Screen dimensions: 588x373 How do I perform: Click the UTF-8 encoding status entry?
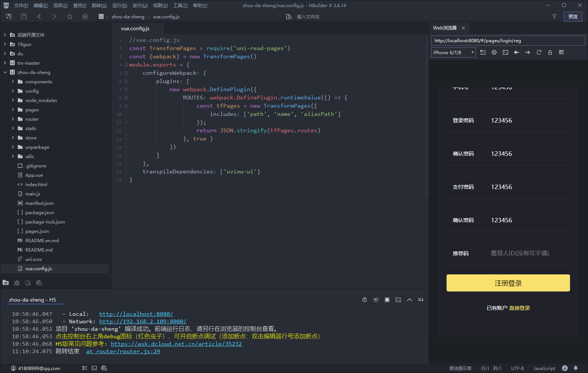click(x=517, y=368)
